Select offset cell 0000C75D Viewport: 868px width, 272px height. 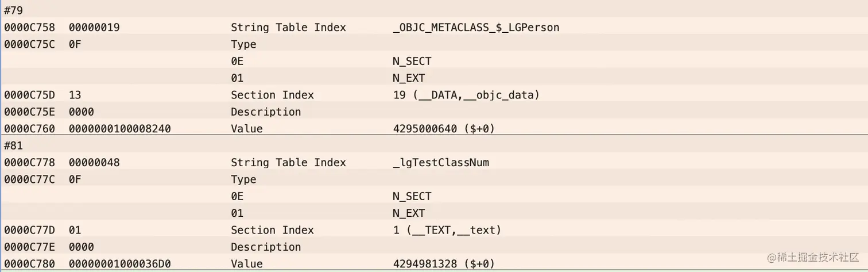29,95
